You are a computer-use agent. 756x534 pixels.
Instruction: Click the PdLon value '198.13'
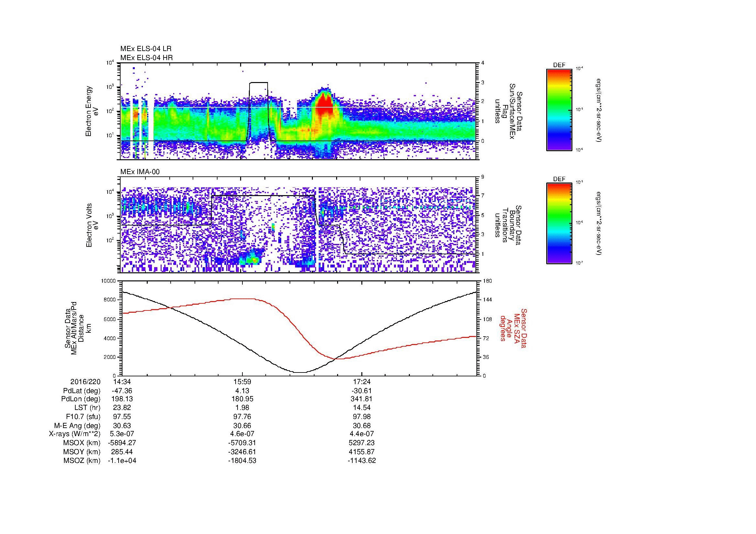pos(122,399)
